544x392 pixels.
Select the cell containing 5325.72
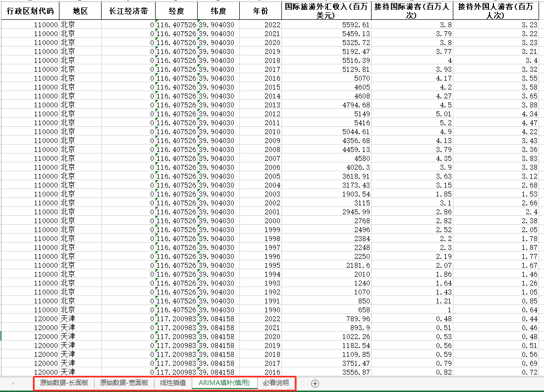click(326, 42)
